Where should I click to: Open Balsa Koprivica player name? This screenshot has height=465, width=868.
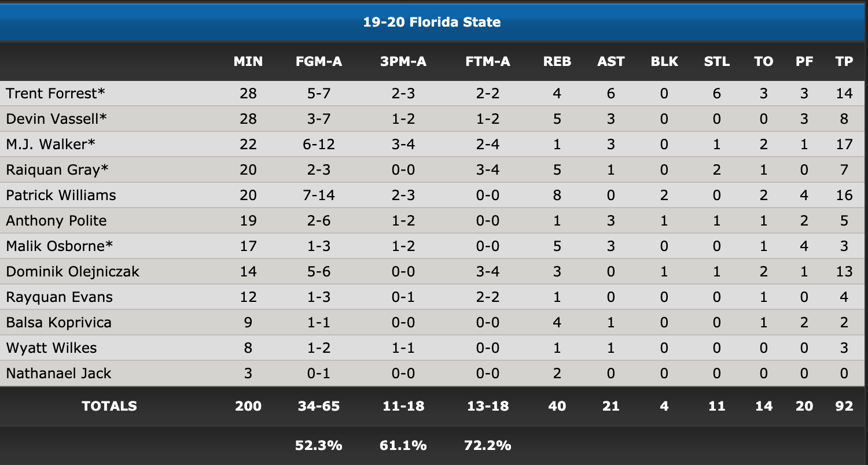(58, 322)
